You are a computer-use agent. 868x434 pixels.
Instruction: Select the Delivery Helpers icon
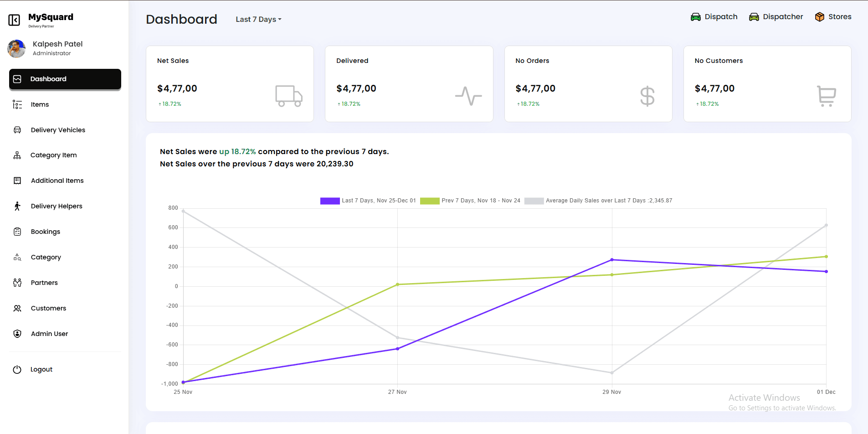coord(17,206)
